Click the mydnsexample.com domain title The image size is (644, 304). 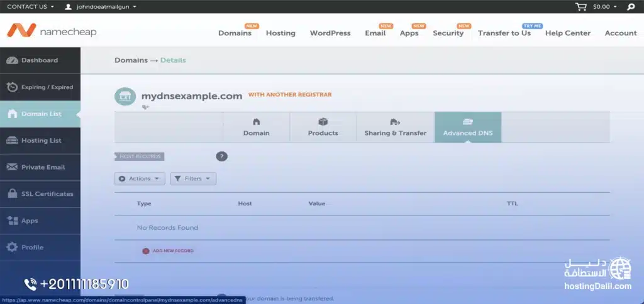coord(192,96)
